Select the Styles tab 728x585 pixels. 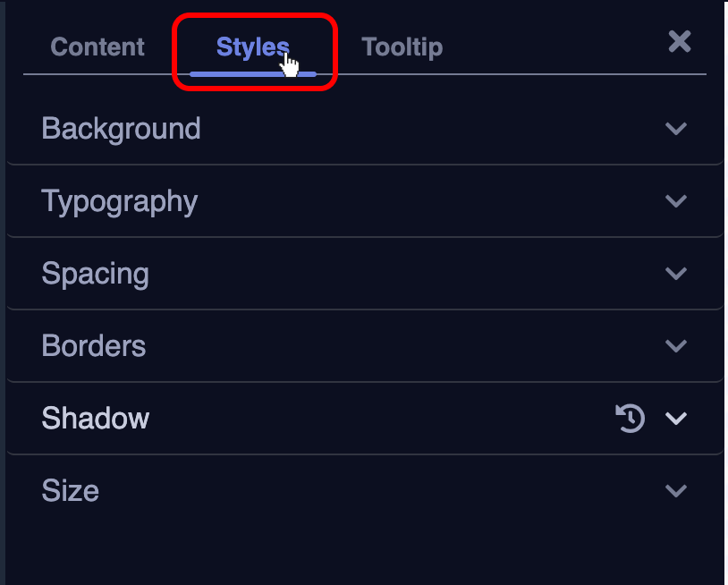coord(252,47)
